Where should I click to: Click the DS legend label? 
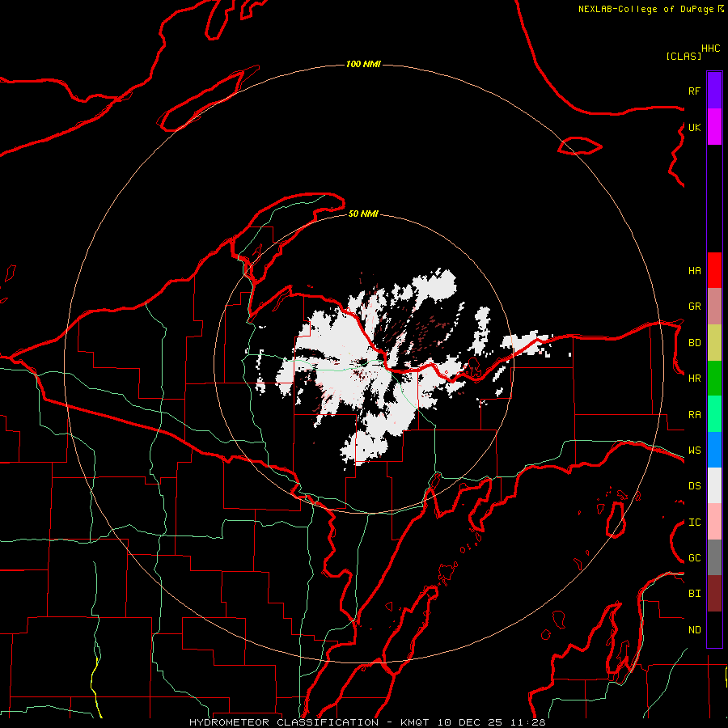click(695, 486)
